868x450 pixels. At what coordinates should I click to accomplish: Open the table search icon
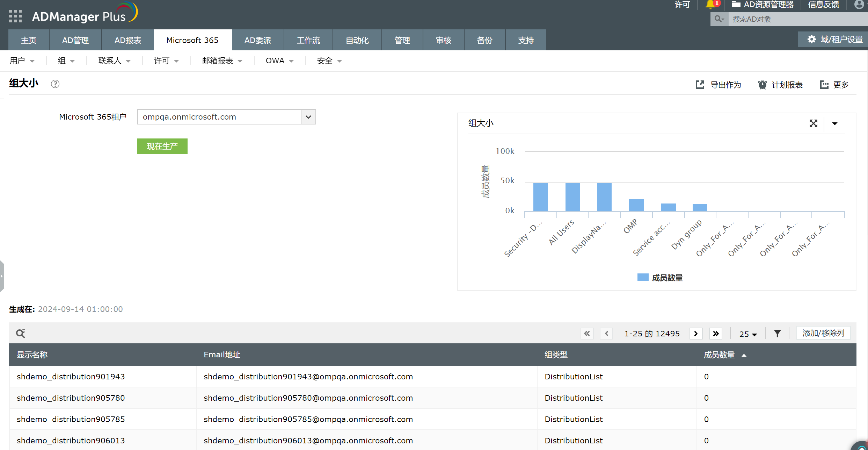click(x=21, y=334)
